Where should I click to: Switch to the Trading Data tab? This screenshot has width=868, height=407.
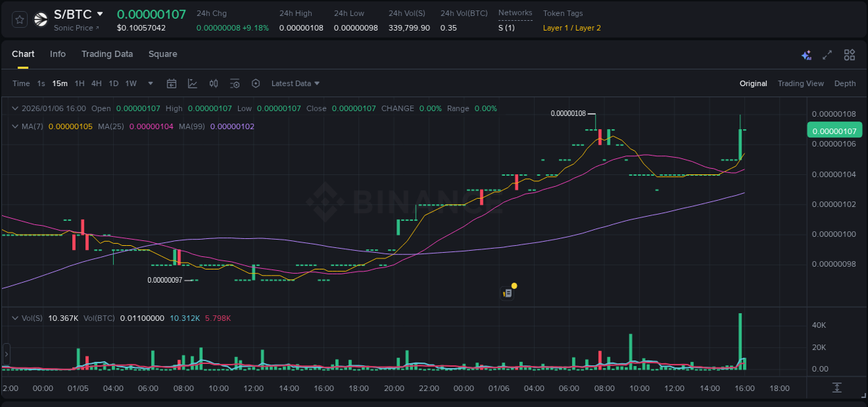[107, 54]
